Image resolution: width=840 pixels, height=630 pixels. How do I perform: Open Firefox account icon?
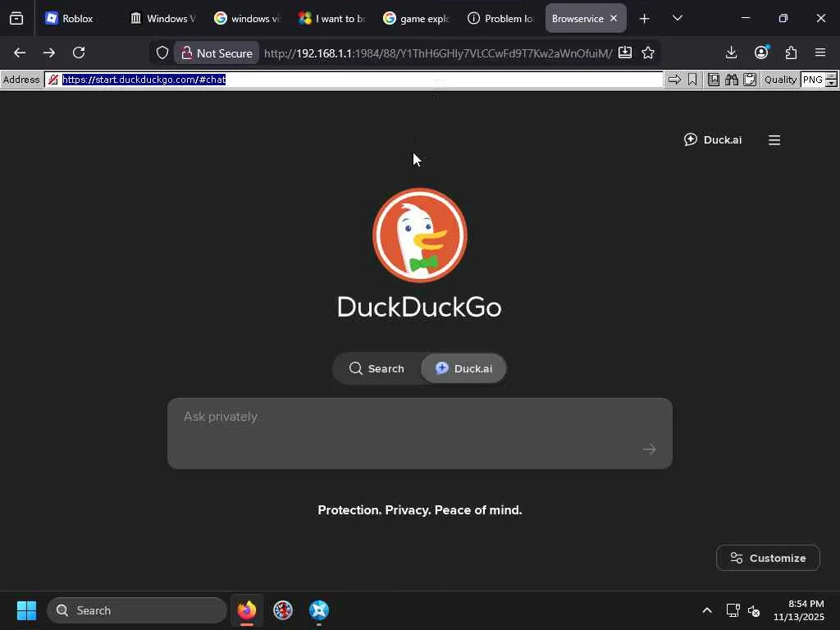761,52
